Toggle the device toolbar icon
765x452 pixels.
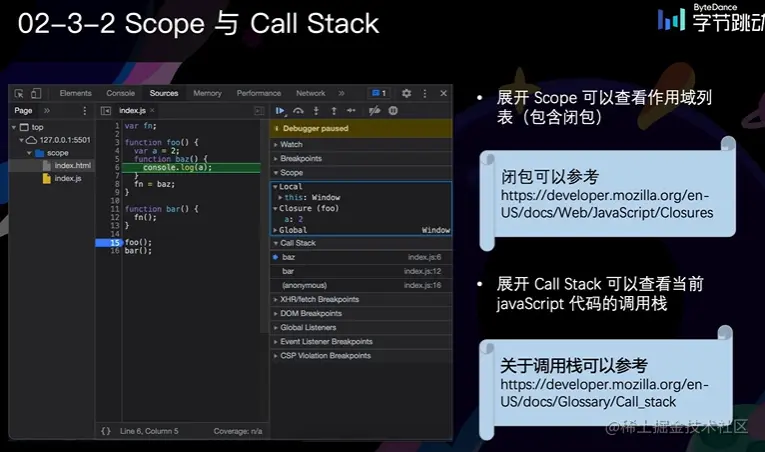pos(36,93)
